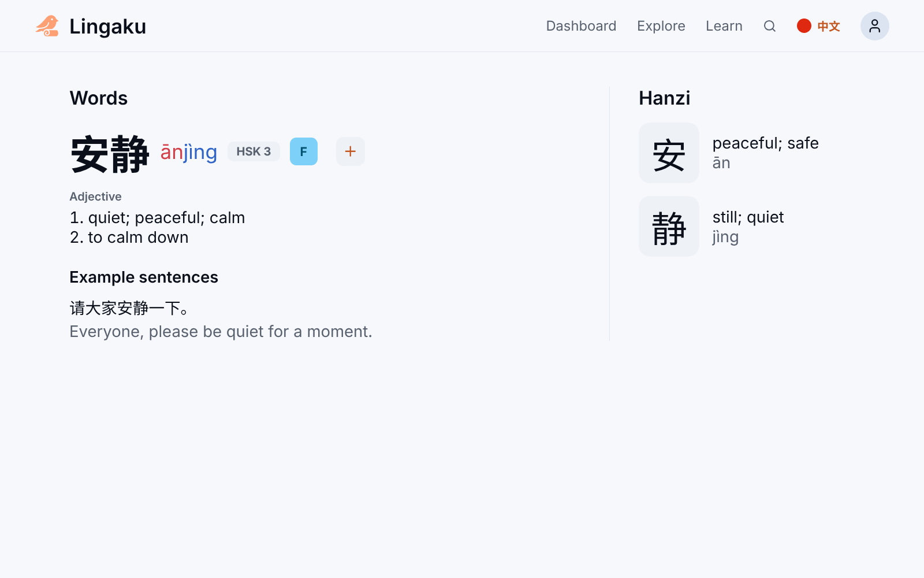Click the translation 'Everyone, please be quiet for a moment.'

coord(221,332)
